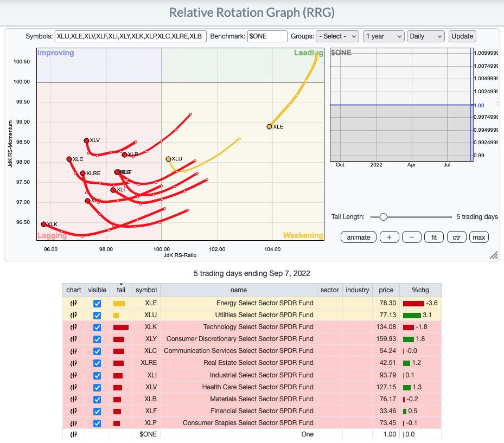Open the chart icon in the XLRE row
The image size is (504, 443).
pyautogui.click(x=74, y=363)
